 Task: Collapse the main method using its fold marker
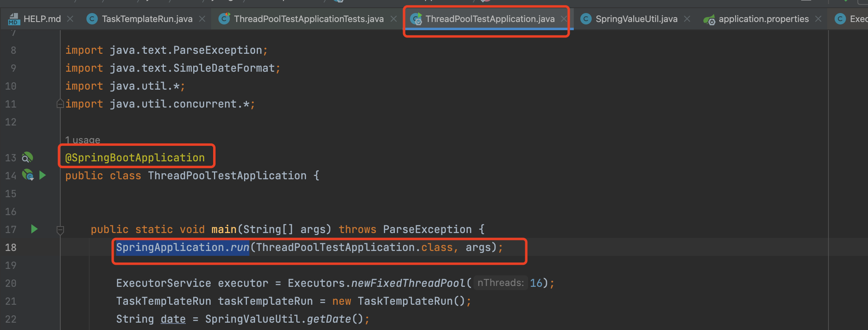coord(60,230)
